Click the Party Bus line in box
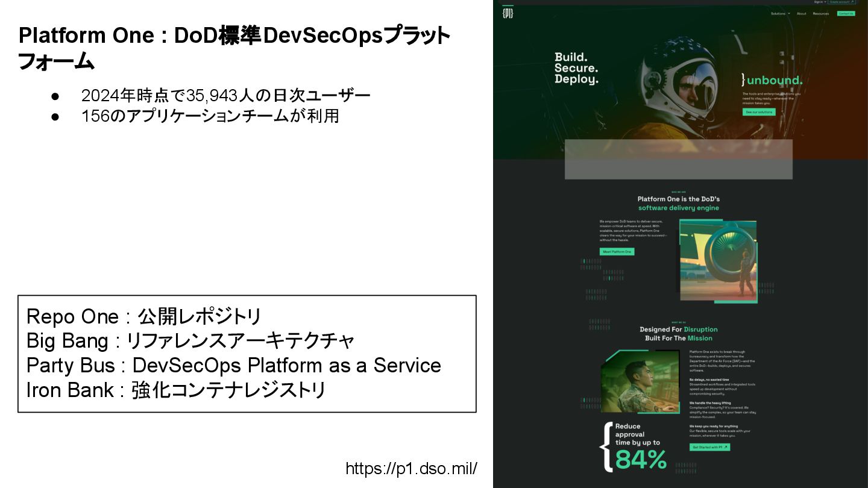 [x=233, y=366]
